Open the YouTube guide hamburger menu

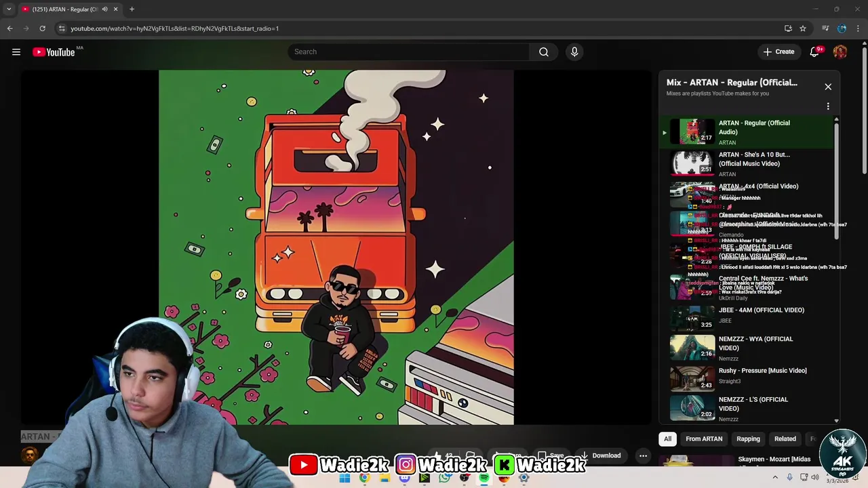click(16, 52)
